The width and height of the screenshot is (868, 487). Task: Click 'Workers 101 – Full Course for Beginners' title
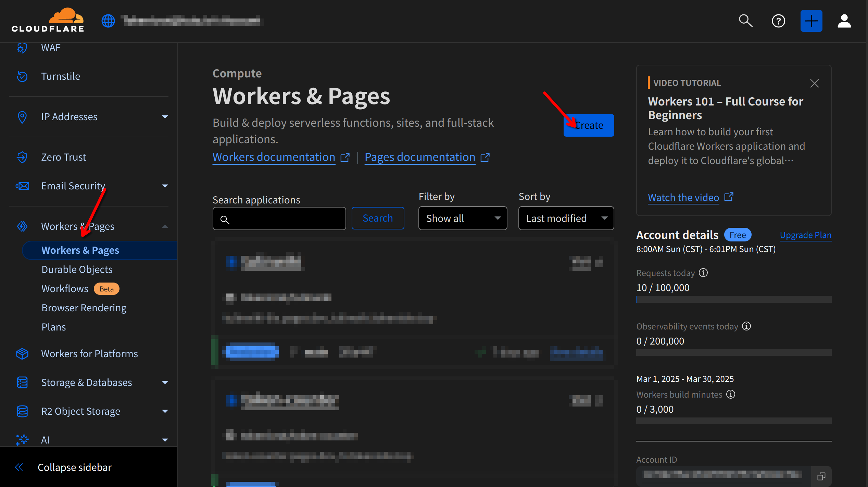(x=726, y=108)
